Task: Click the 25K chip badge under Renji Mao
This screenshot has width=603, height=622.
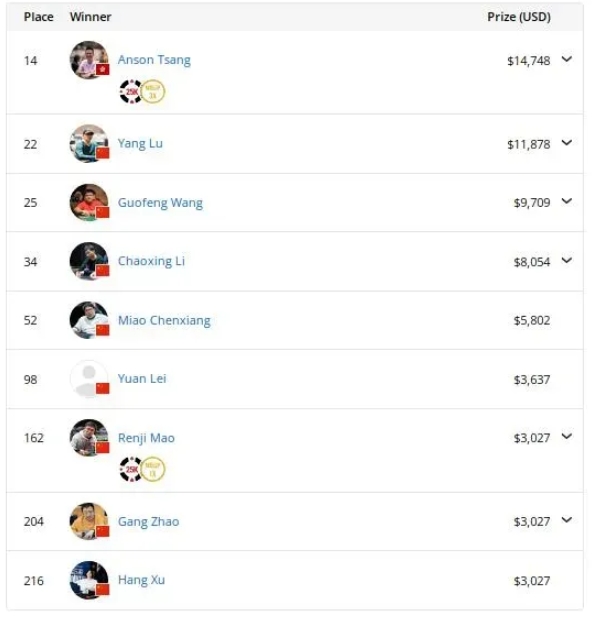Action: coord(130,469)
